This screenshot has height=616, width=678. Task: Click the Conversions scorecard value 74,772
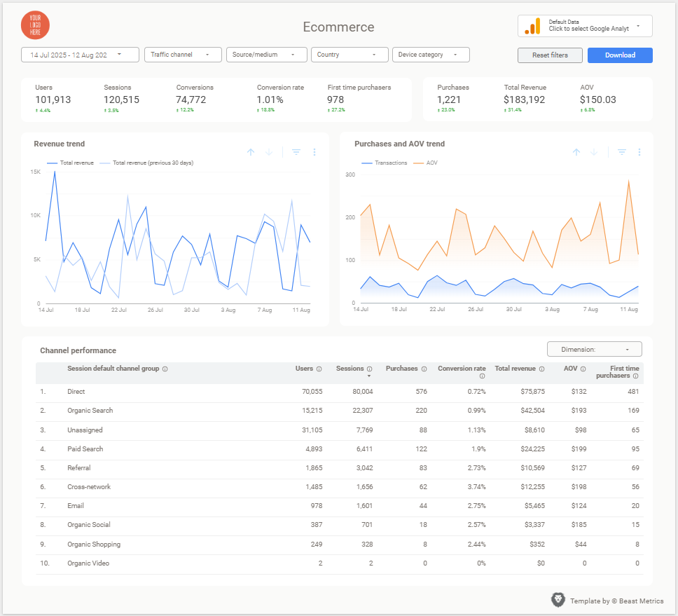click(191, 100)
